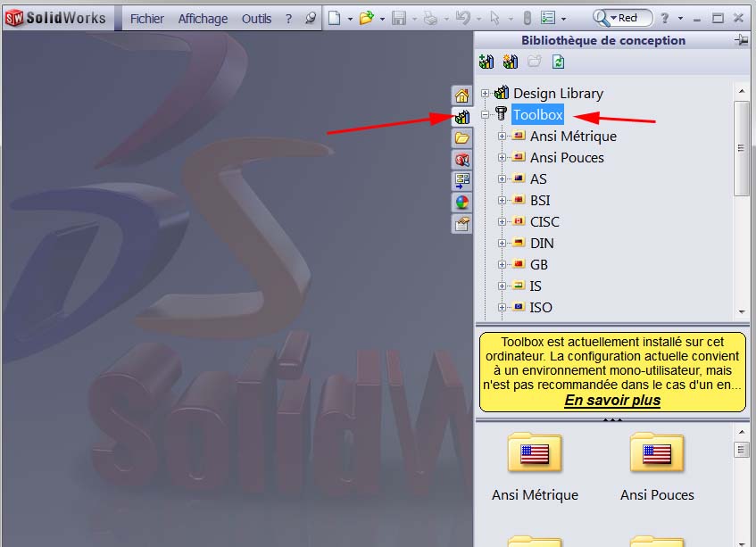Screen dimensions: 756x547
Task: Click the Open folder icon in the toolbar
Action: click(x=367, y=19)
